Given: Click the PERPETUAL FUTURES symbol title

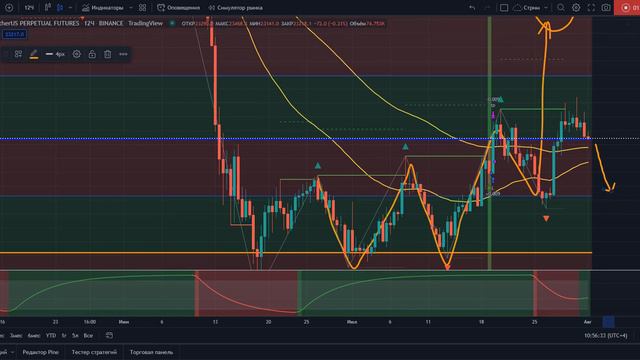Looking at the screenshot, I should click(x=40, y=23).
